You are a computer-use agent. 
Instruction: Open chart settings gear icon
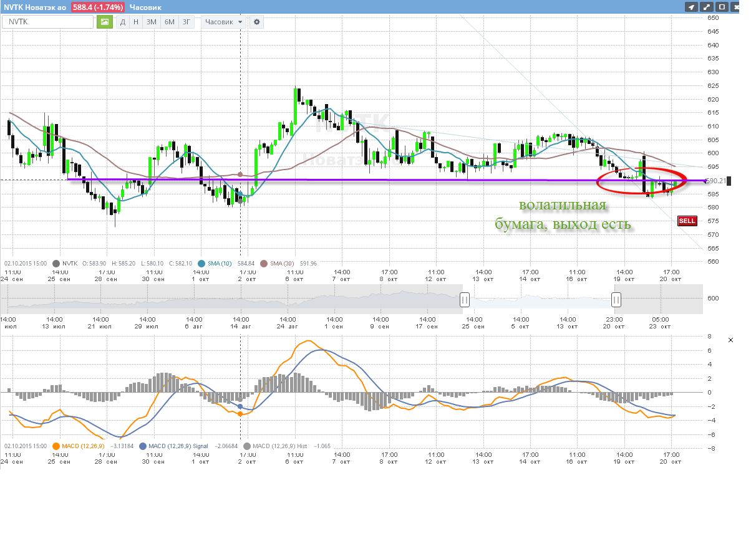tap(256, 22)
